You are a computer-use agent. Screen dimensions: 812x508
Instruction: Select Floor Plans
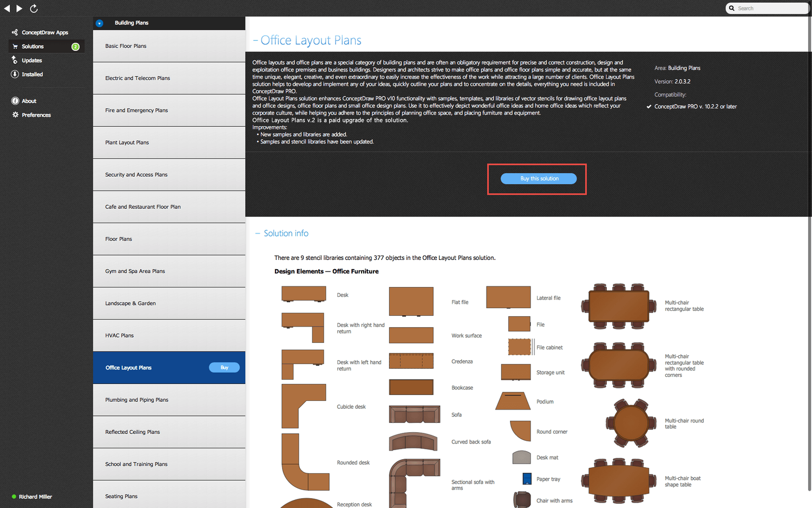pyautogui.click(x=169, y=239)
